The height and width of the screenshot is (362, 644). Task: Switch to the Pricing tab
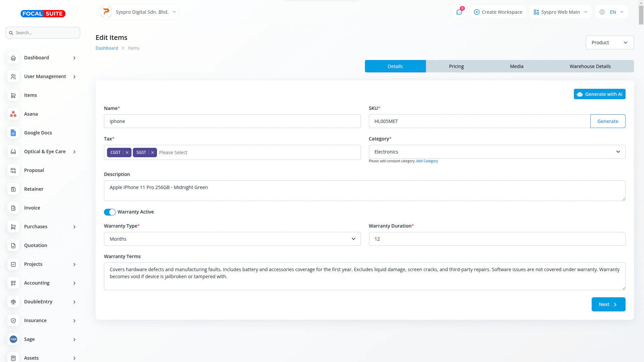point(456,66)
